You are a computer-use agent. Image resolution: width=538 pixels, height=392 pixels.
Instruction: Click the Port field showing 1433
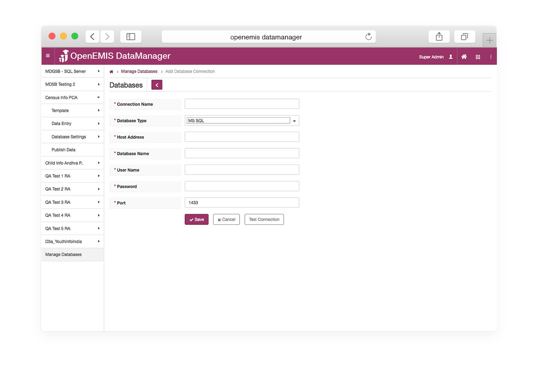click(242, 203)
